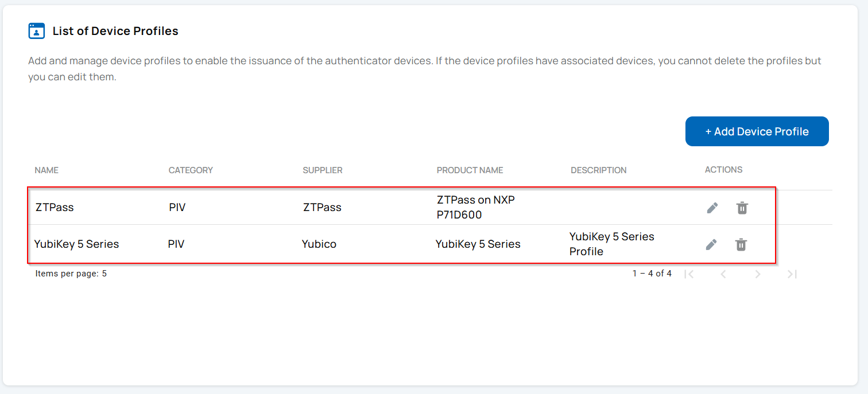
Task: Click the SUPPLIER column header
Action: coord(322,170)
